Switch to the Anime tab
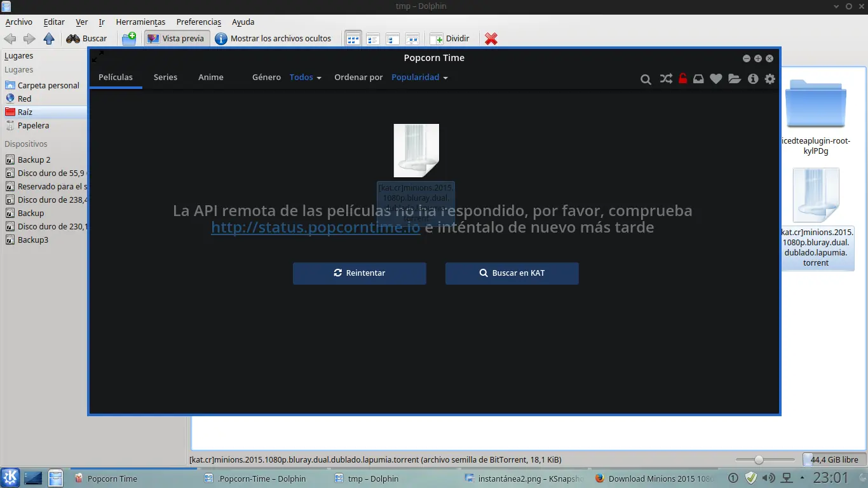 click(211, 78)
